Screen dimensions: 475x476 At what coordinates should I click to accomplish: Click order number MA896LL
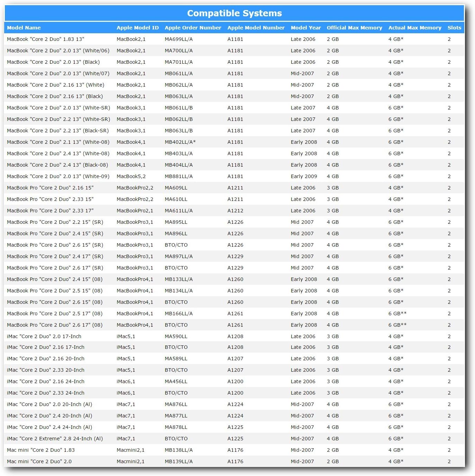pyautogui.click(x=176, y=233)
